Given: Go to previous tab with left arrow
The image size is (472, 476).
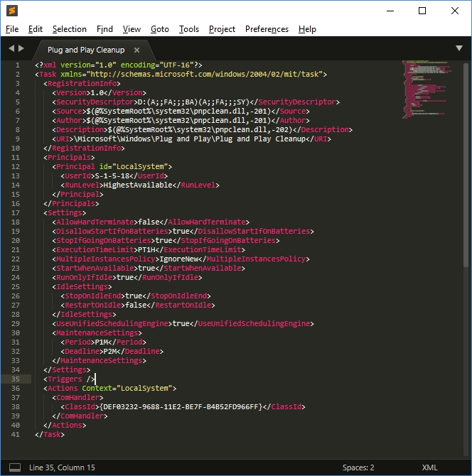Looking at the screenshot, I should point(11,49).
